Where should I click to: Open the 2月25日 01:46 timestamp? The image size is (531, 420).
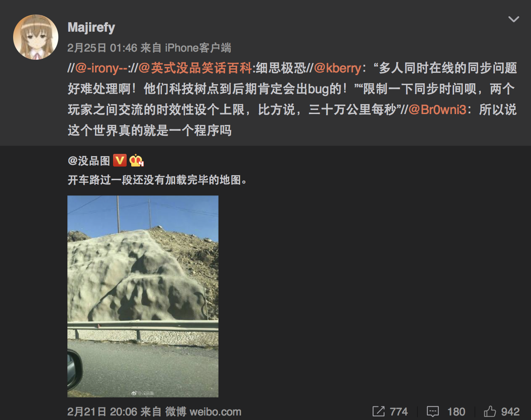[102, 48]
